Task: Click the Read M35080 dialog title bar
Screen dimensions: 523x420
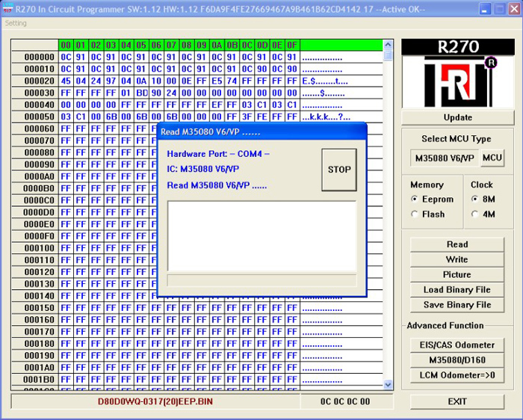Action: 261,132
